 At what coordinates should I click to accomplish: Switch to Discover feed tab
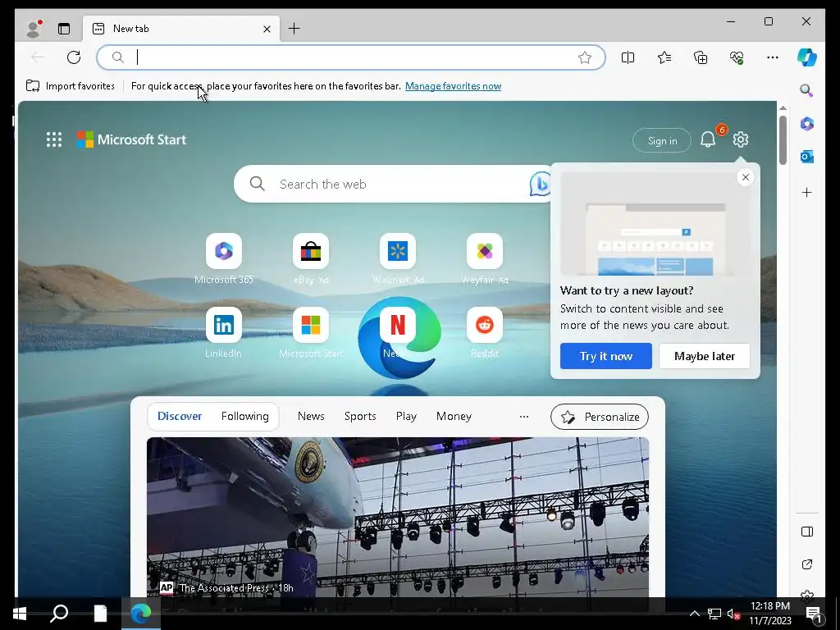(x=180, y=416)
